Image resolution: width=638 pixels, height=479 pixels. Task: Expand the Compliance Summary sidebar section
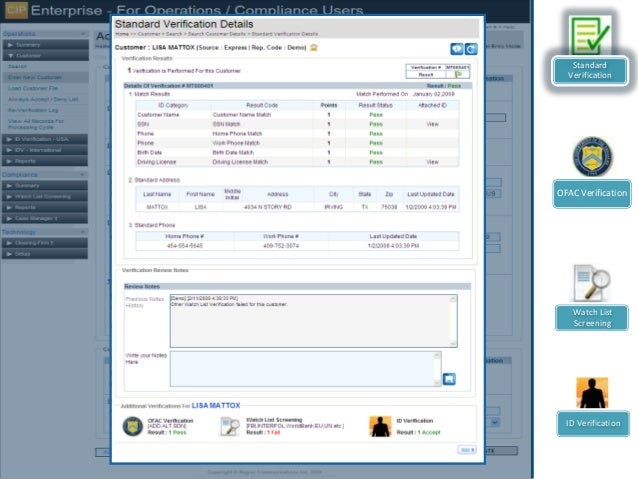(45, 186)
